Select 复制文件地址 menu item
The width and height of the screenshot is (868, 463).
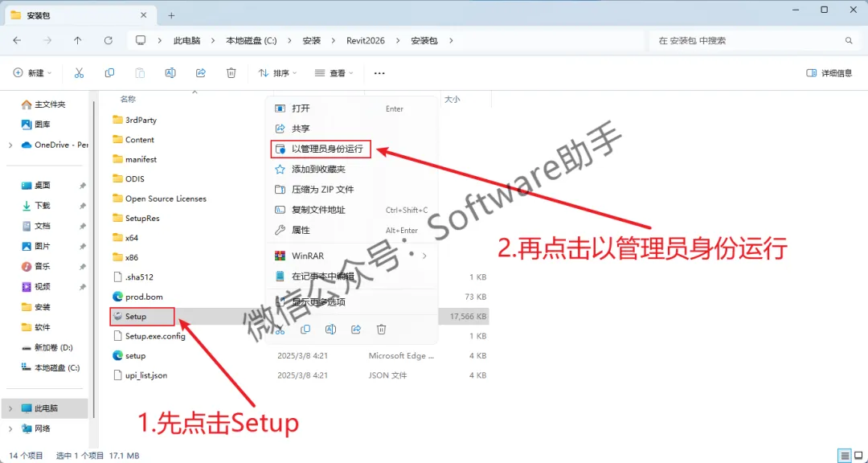[x=352, y=210]
